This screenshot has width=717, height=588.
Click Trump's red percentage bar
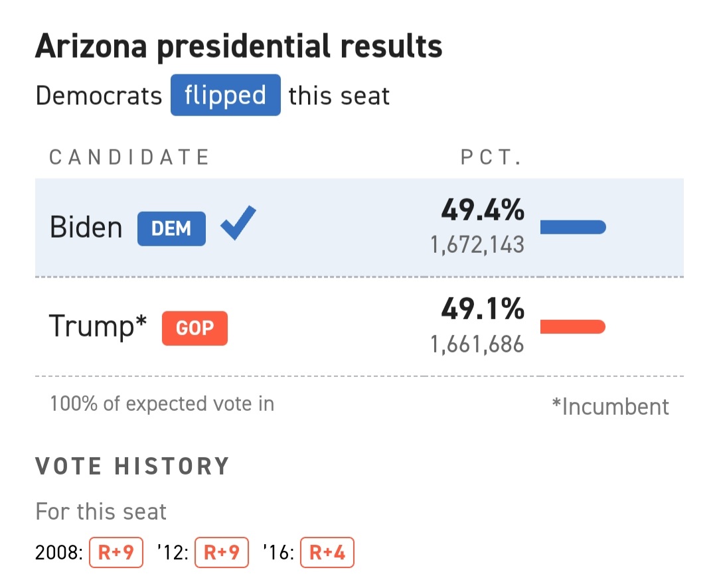(573, 327)
